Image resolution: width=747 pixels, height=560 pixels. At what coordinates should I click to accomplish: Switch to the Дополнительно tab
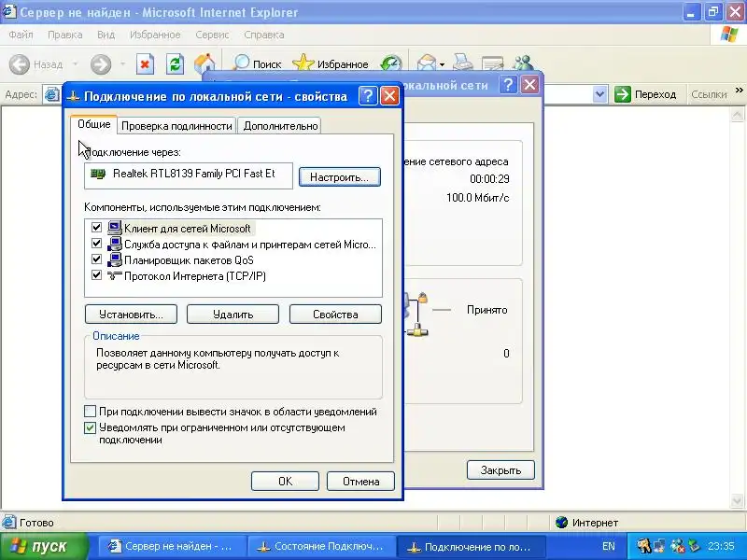280,126
